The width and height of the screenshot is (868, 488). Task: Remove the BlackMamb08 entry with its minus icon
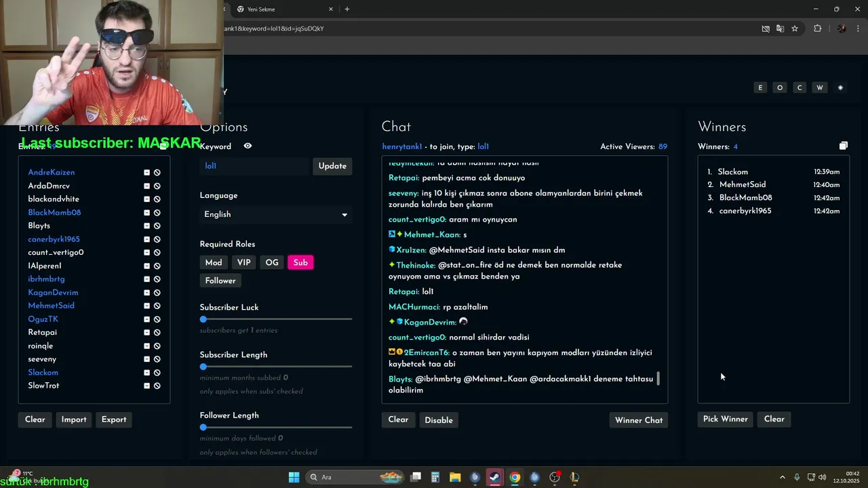tap(146, 213)
